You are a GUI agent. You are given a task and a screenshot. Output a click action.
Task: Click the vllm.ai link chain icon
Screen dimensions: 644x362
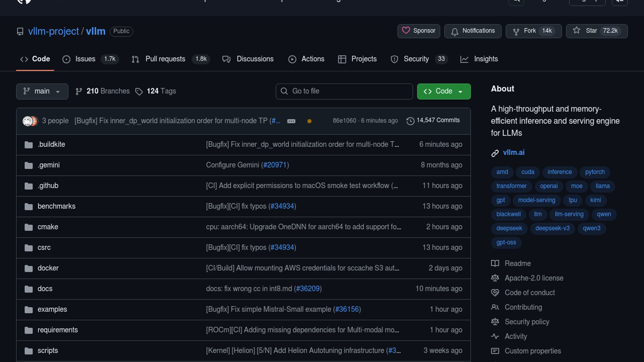point(495,153)
